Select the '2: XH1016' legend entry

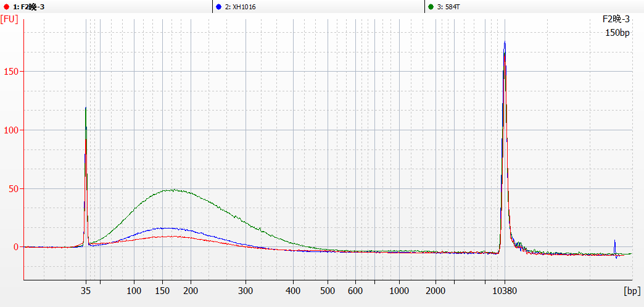click(240, 7)
